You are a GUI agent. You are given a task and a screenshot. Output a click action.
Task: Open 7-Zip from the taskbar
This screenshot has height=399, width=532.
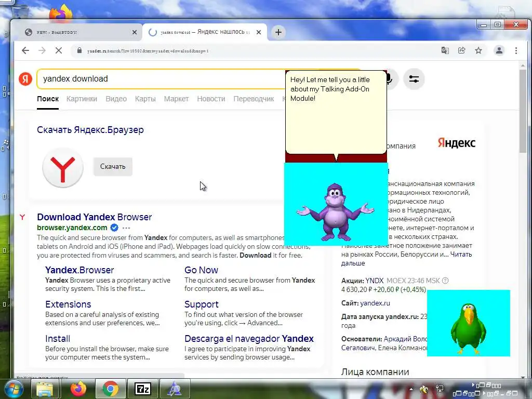(x=142, y=389)
